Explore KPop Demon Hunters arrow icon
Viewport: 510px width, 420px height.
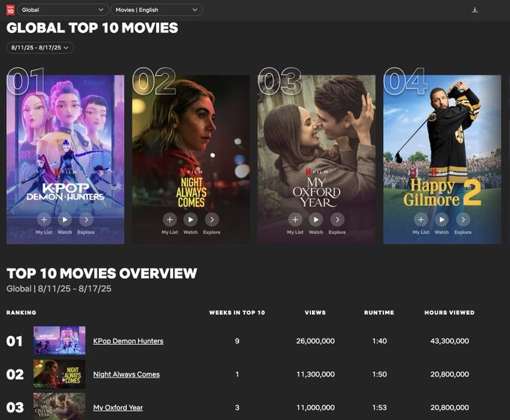point(86,220)
